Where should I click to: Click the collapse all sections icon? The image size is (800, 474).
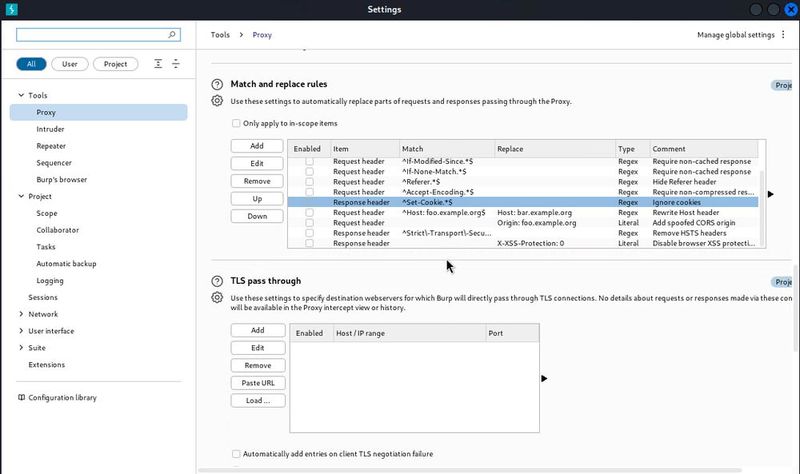176,64
